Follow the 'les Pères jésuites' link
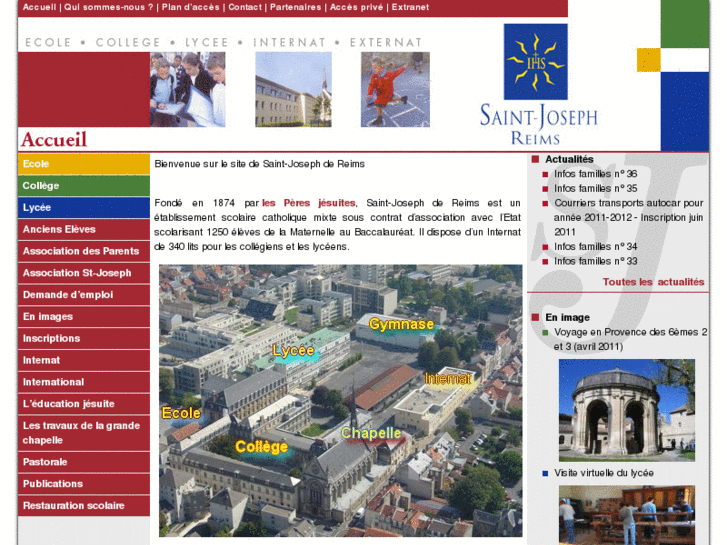Viewport: 727px width, 545px height. click(309, 203)
